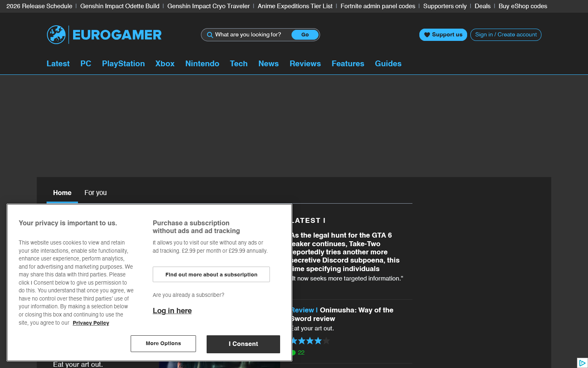Screen dimensions: 588x368
Task: Open Genshin Impact Cryo Traveler link
Action: point(209,6)
